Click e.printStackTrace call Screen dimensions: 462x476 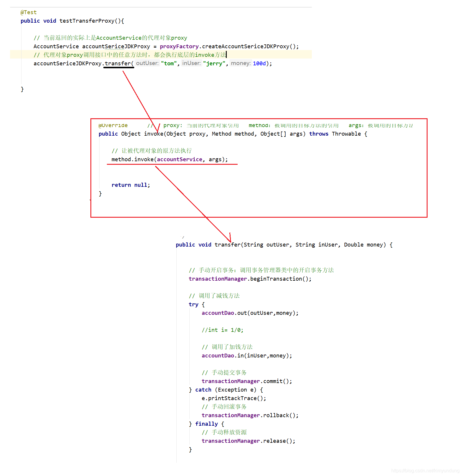[x=234, y=398]
